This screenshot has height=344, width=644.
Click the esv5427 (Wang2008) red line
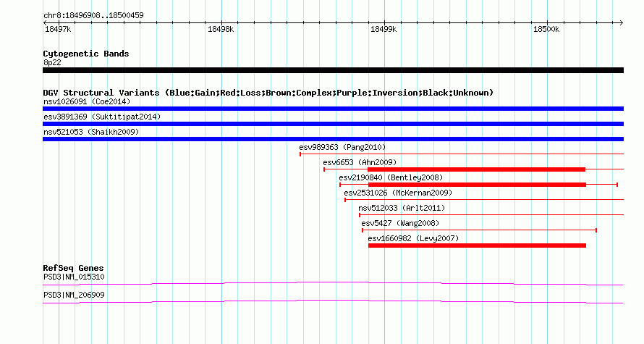pos(479,230)
